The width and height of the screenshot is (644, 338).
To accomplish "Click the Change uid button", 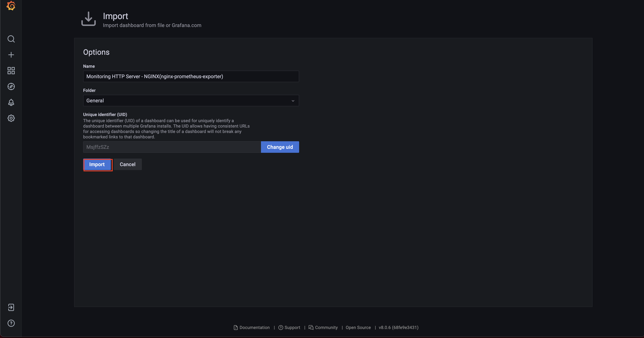I will click(280, 147).
